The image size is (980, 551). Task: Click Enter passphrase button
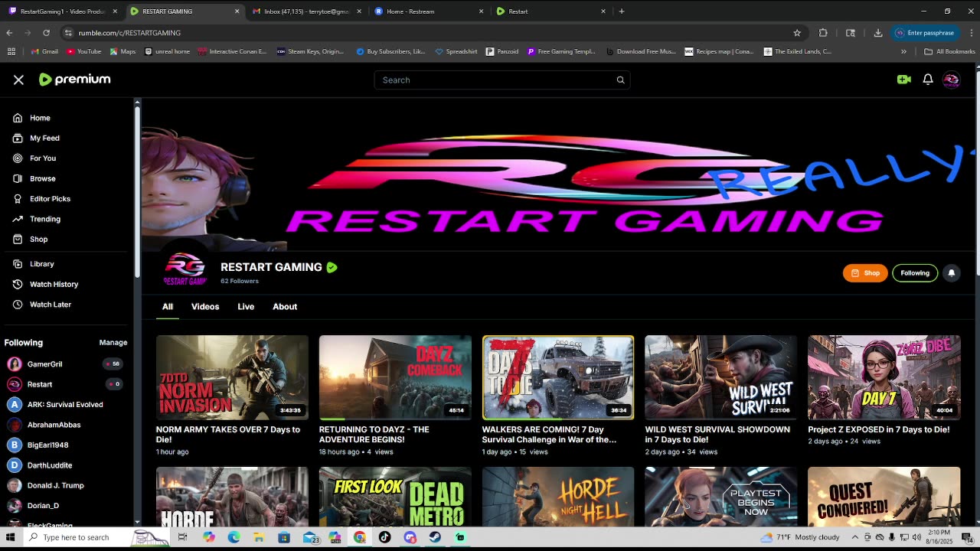coord(924,33)
